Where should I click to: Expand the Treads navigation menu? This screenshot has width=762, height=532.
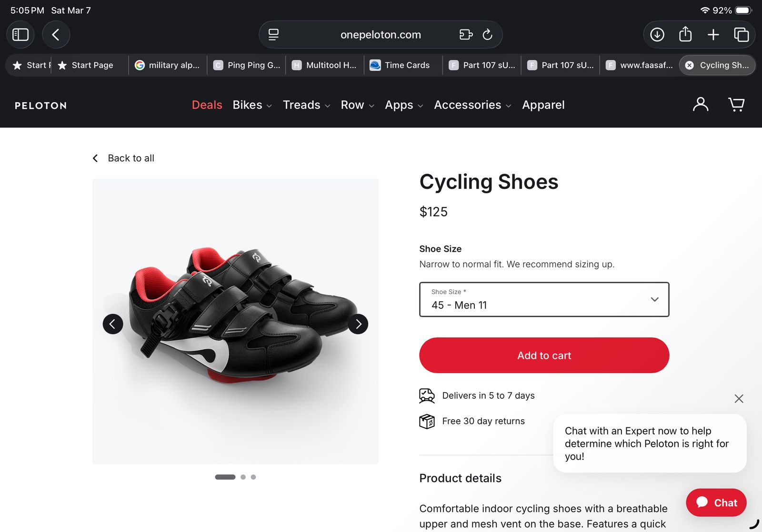306,105
